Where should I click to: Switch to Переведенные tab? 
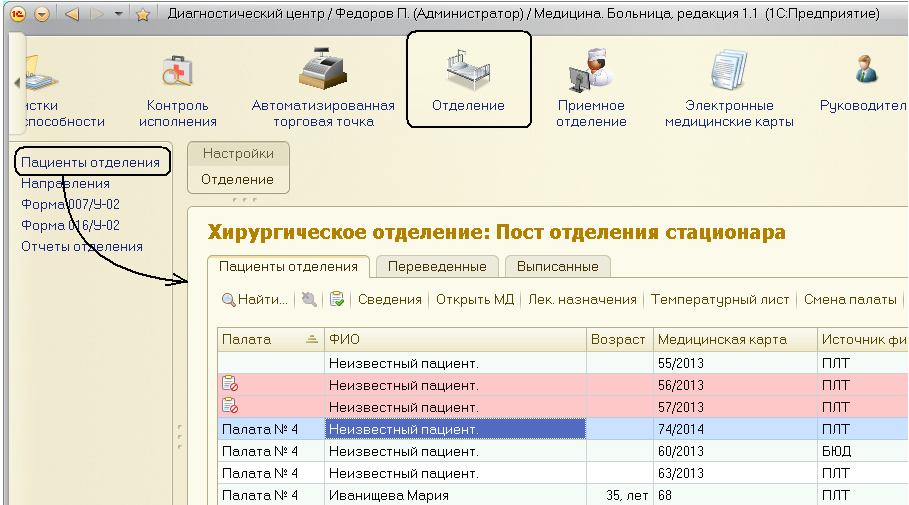437,267
